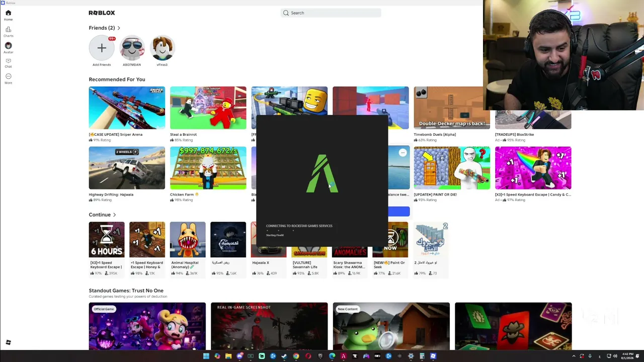Open the More menu icon in sidebar
644x362 pixels.
[8, 76]
